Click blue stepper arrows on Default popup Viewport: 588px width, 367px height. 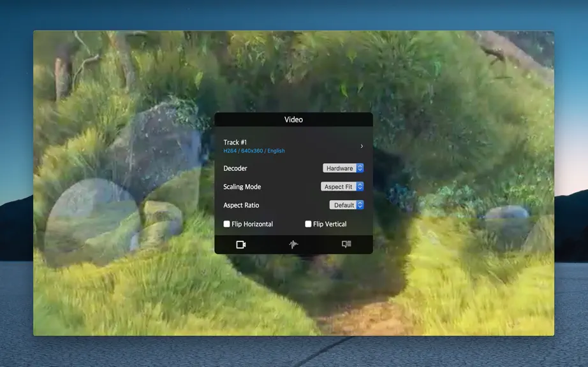click(x=360, y=205)
